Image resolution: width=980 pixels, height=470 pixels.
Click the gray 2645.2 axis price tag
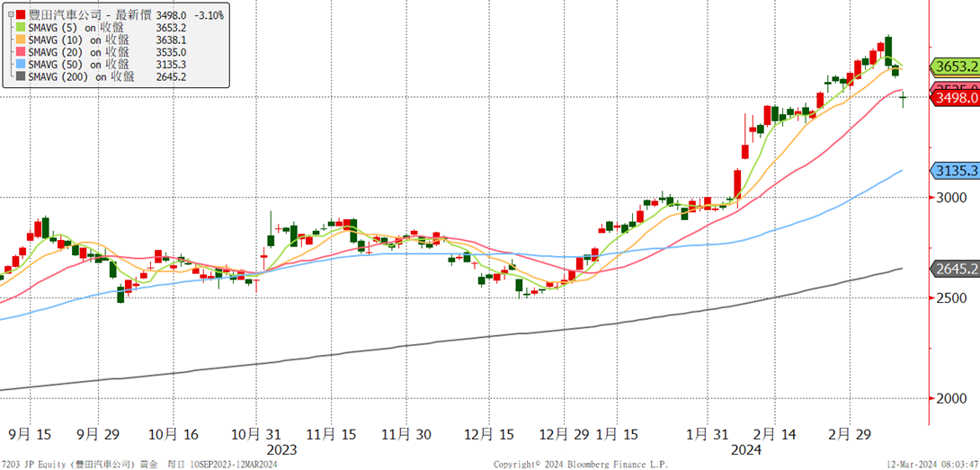tap(955, 269)
